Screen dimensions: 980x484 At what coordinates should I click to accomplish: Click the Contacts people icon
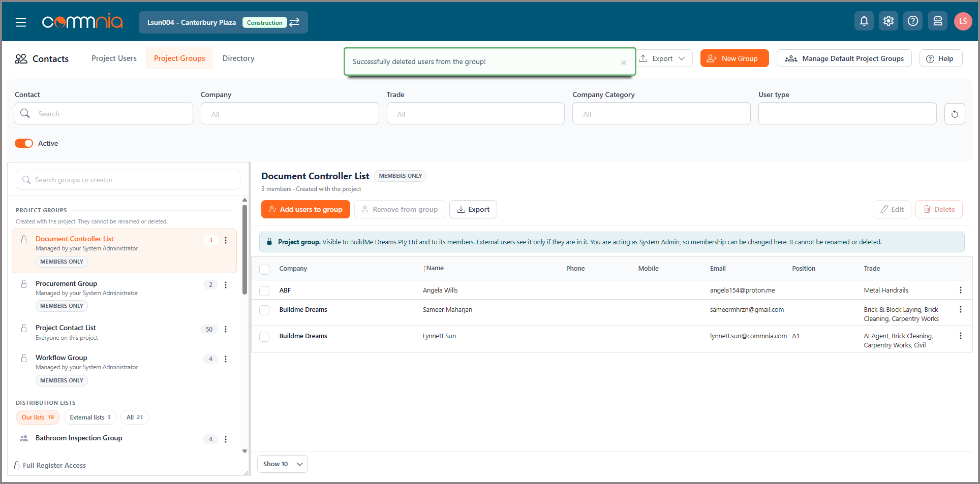21,59
